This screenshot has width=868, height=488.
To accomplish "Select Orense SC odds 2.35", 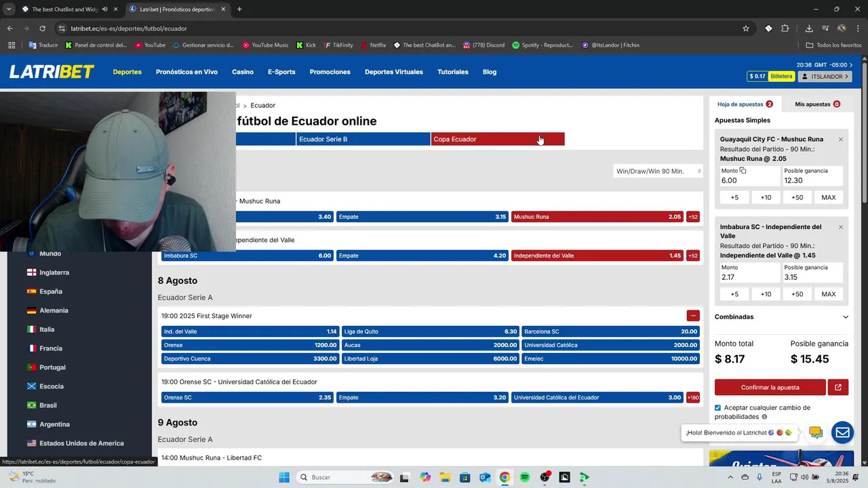I will tap(248, 398).
